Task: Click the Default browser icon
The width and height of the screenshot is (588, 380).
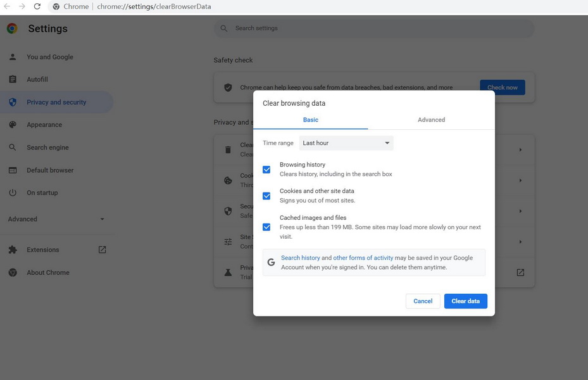Action: (x=13, y=170)
